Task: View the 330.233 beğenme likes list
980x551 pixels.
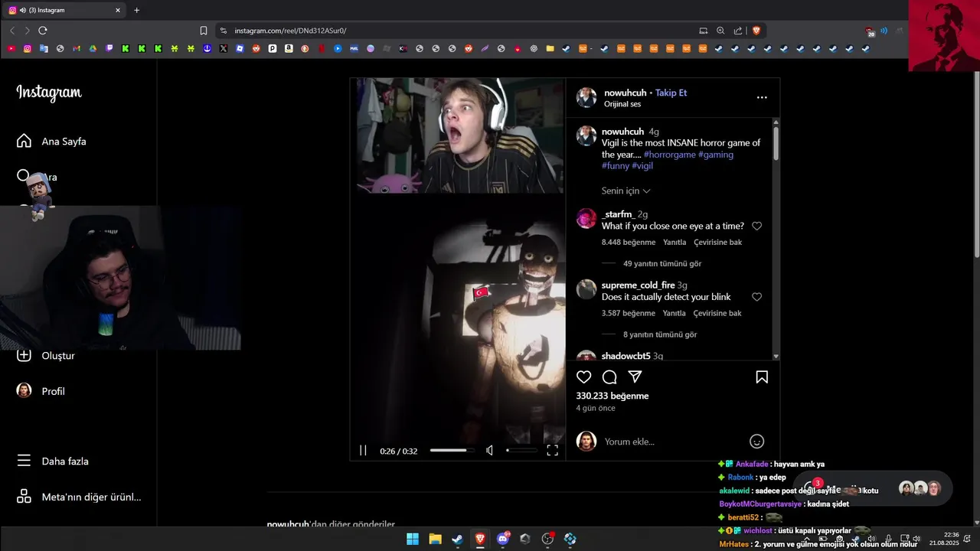Action: (x=612, y=396)
